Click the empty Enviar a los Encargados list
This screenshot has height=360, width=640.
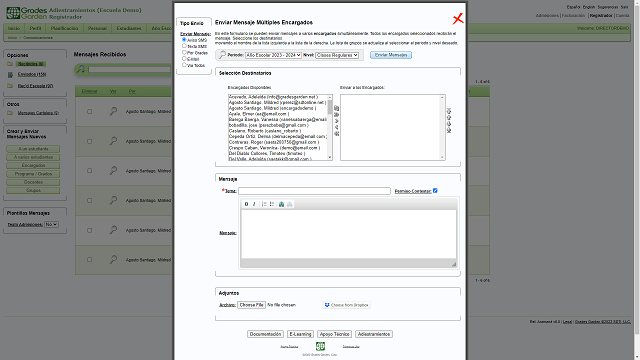393,127
